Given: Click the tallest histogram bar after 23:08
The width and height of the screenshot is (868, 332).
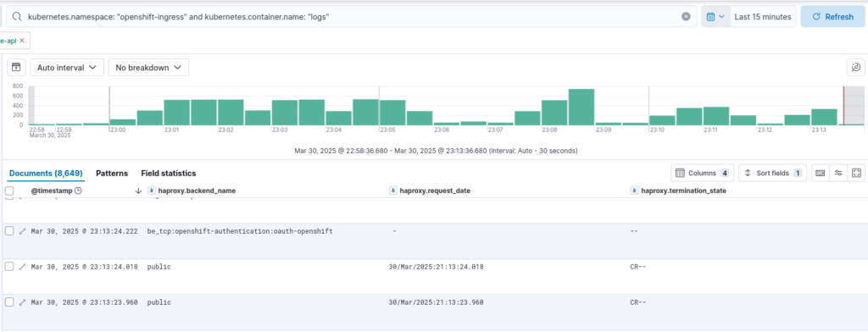Looking at the screenshot, I should pos(581,107).
